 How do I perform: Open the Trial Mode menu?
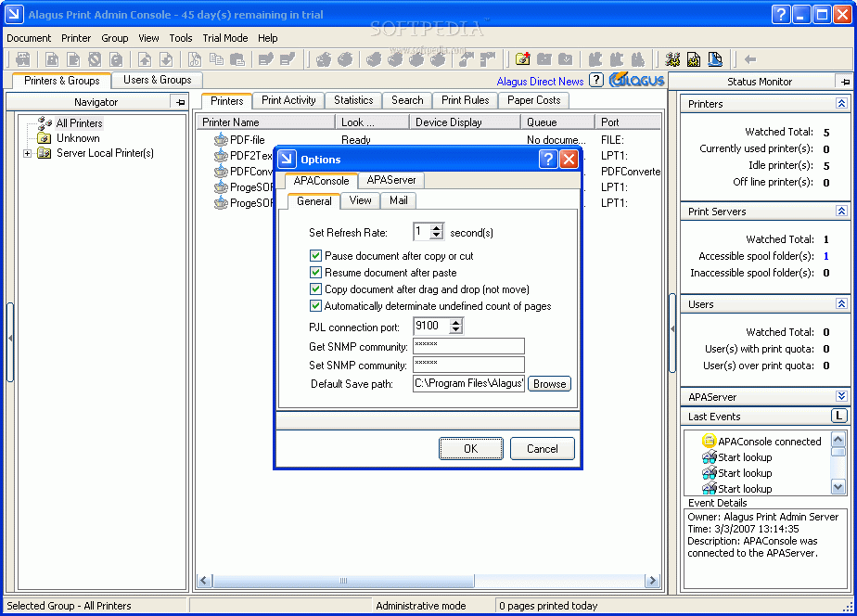tap(225, 38)
